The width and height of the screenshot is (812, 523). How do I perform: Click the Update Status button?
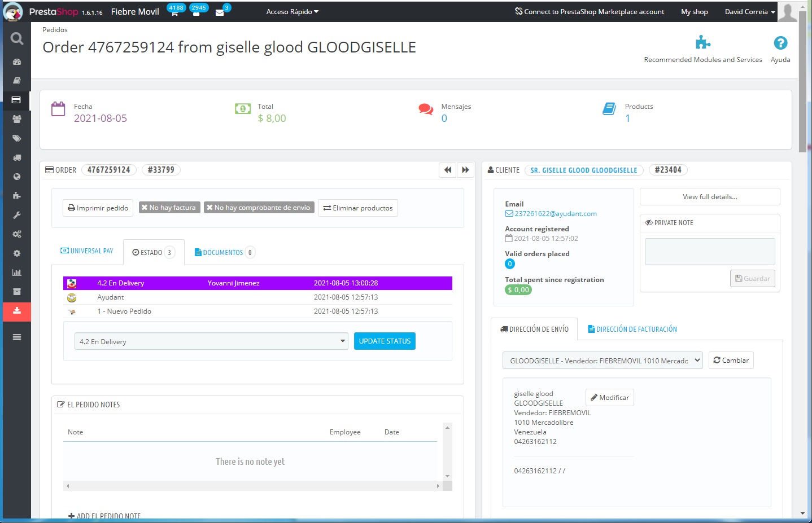pyautogui.click(x=385, y=341)
